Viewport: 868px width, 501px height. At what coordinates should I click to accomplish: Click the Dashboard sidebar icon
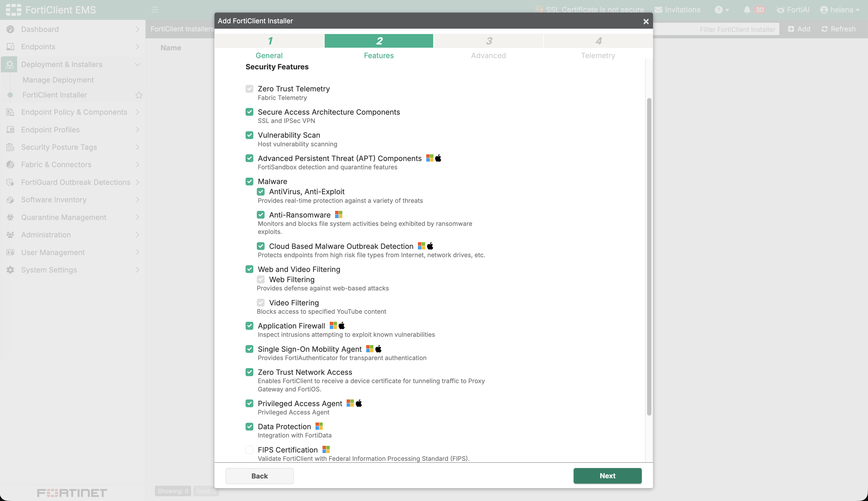[10, 29]
